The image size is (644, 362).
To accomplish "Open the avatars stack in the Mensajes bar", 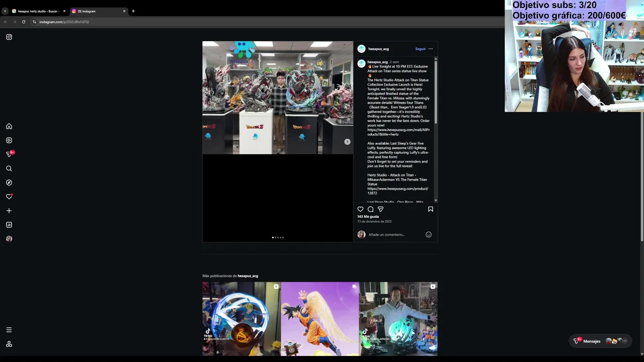I will click(616, 341).
